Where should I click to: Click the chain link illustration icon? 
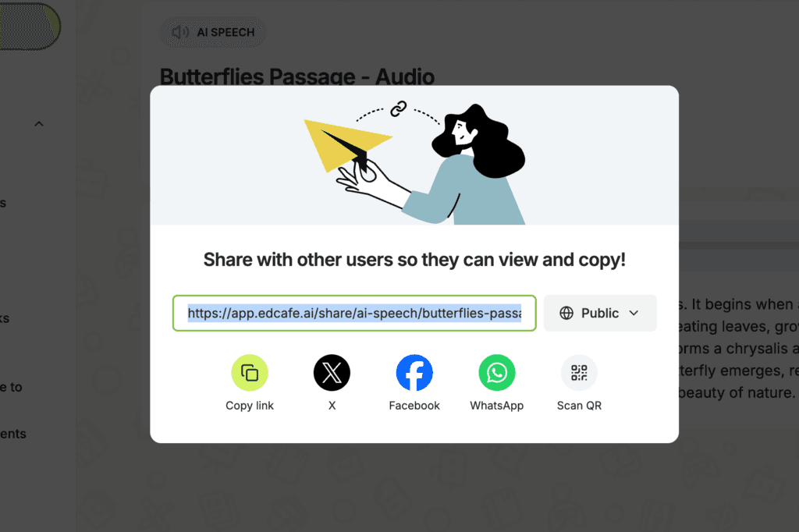click(x=398, y=108)
